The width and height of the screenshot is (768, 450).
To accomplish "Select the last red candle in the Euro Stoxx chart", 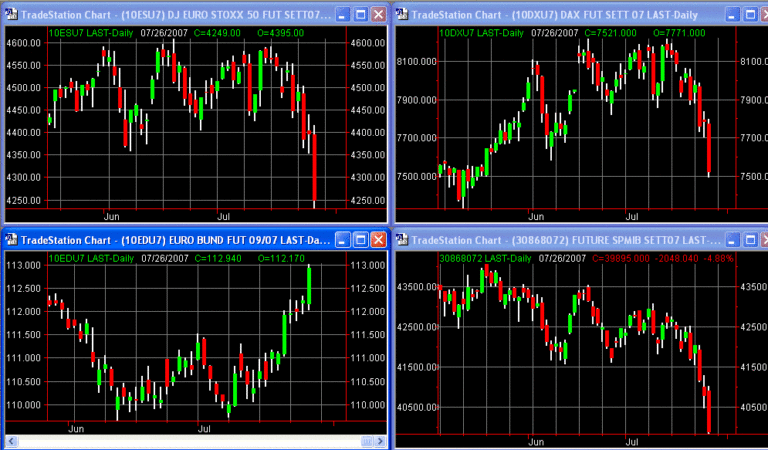I will pyautogui.click(x=314, y=168).
